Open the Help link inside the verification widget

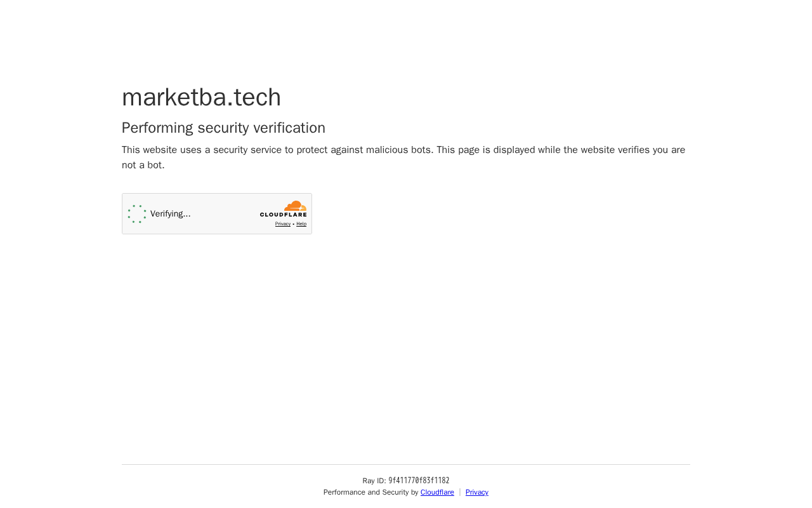click(301, 224)
